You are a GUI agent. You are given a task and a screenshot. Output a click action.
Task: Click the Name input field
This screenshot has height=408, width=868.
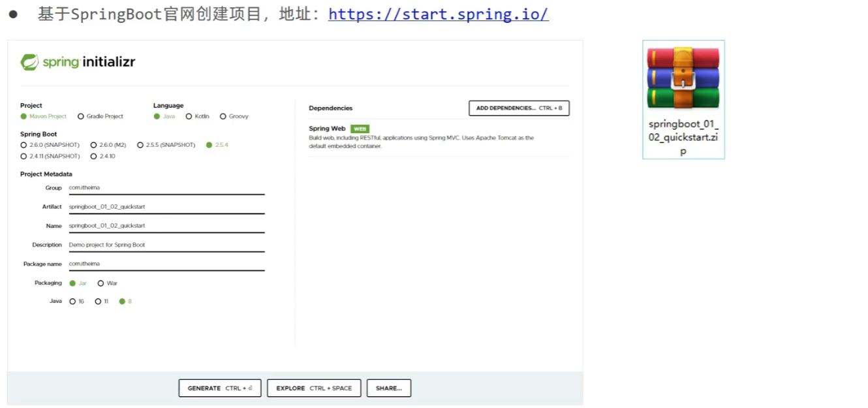pyautogui.click(x=166, y=226)
